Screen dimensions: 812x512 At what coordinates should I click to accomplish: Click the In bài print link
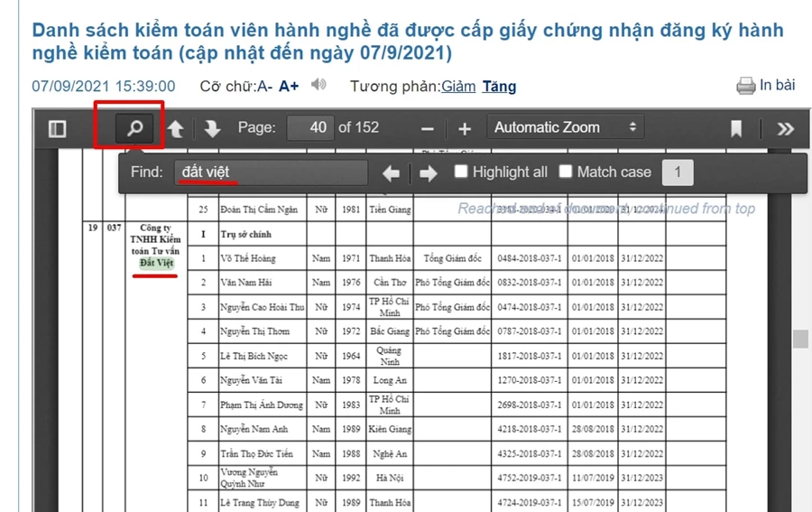(777, 85)
